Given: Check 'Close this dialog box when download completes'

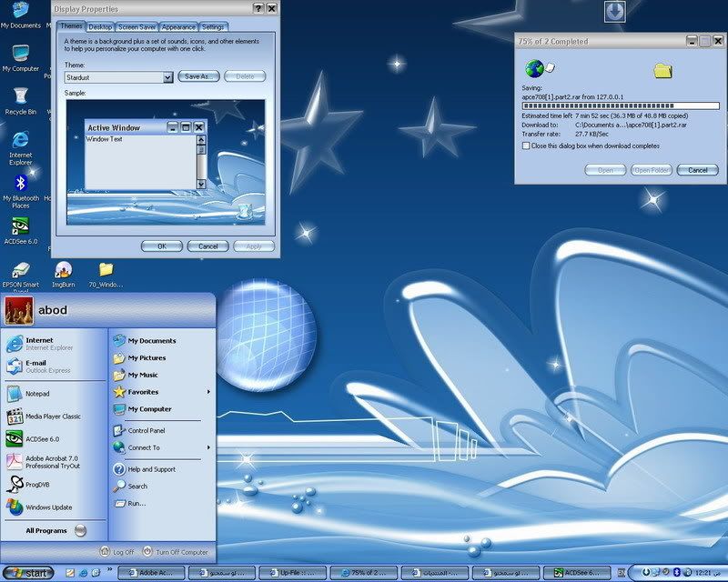Looking at the screenshot, I should [526, 145].
